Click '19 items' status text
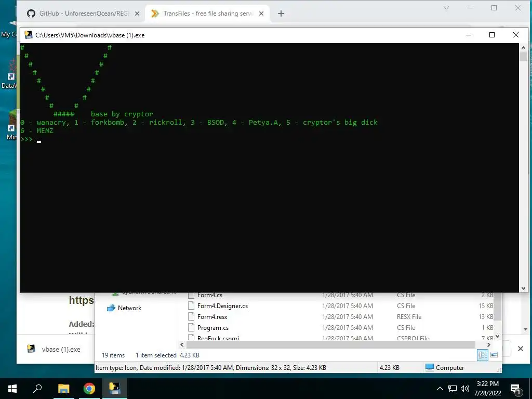 pos(113,355)
